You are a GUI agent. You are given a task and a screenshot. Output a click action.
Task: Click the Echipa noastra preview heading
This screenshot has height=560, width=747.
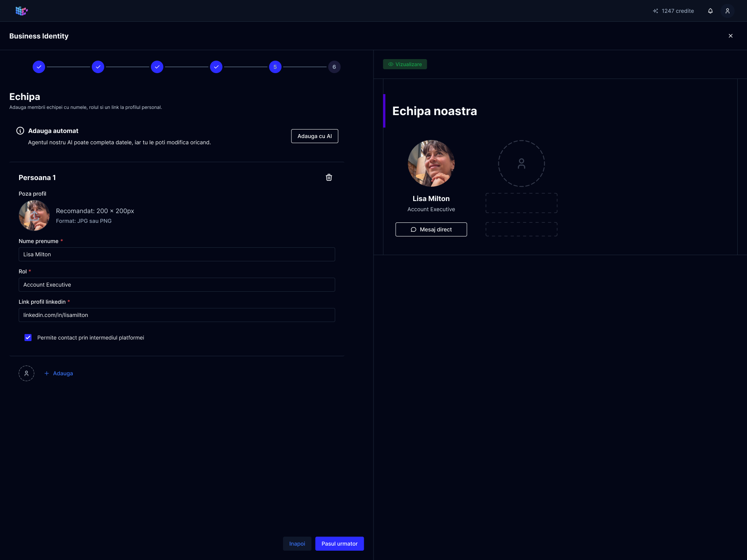point(435,111)
